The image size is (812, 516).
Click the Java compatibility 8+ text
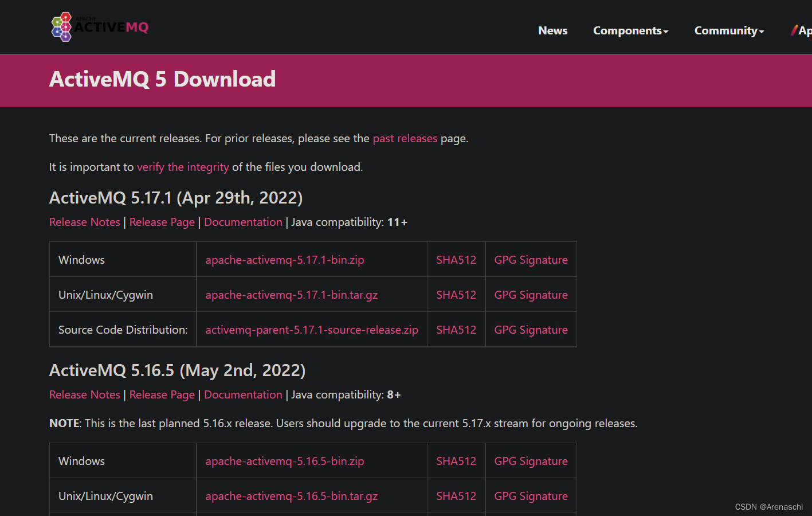point(346,394)
